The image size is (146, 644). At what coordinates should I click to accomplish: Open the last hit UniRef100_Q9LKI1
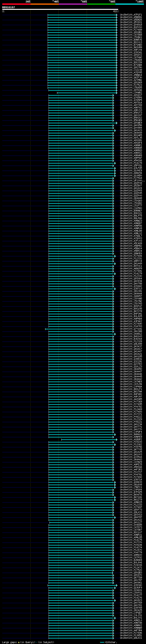coord(131,638)
